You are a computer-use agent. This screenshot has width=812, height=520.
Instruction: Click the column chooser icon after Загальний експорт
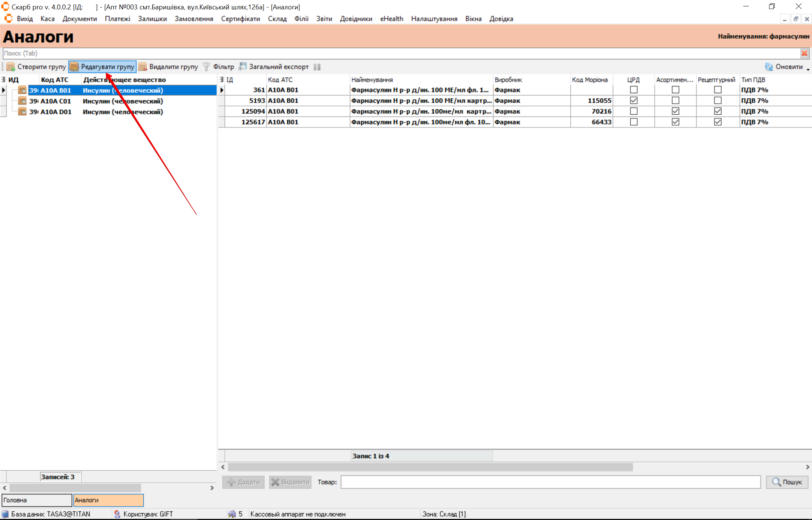[x=317, y=67]
